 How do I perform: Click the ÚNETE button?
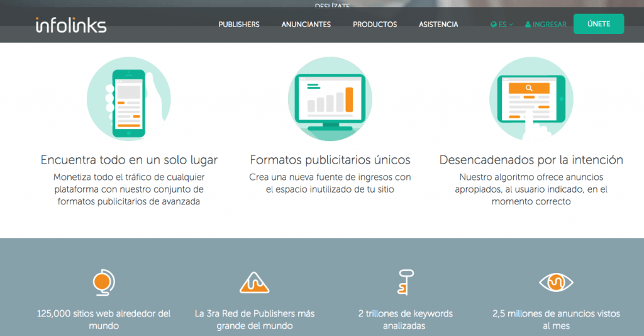pos(599,24)
